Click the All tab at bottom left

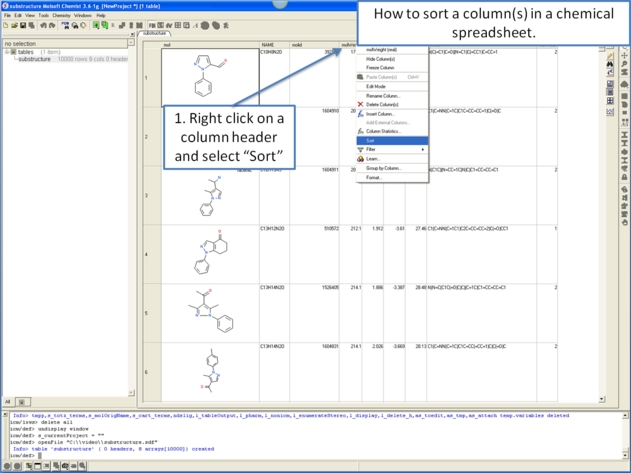pos(8,402)
